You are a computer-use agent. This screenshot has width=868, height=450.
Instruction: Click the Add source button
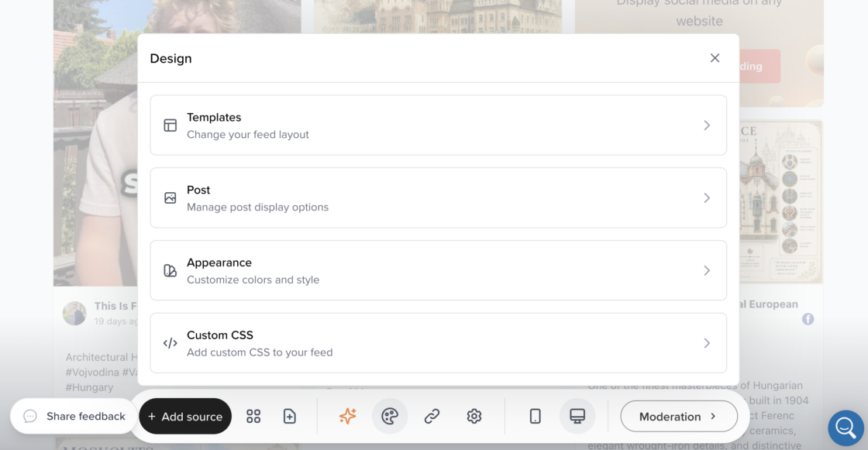point(185,416)
